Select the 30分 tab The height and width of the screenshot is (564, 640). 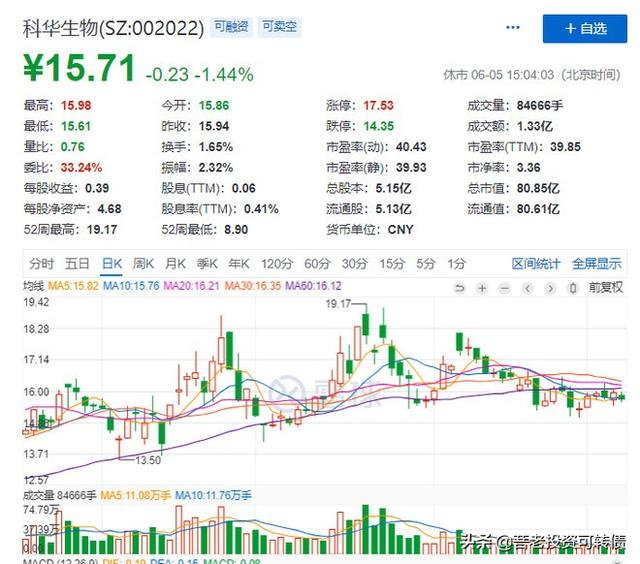click(354, 264)
